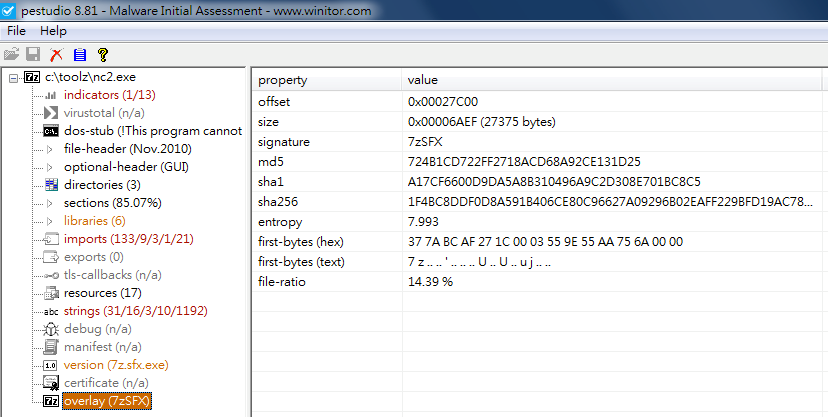Open the File menu

point(16,31)
